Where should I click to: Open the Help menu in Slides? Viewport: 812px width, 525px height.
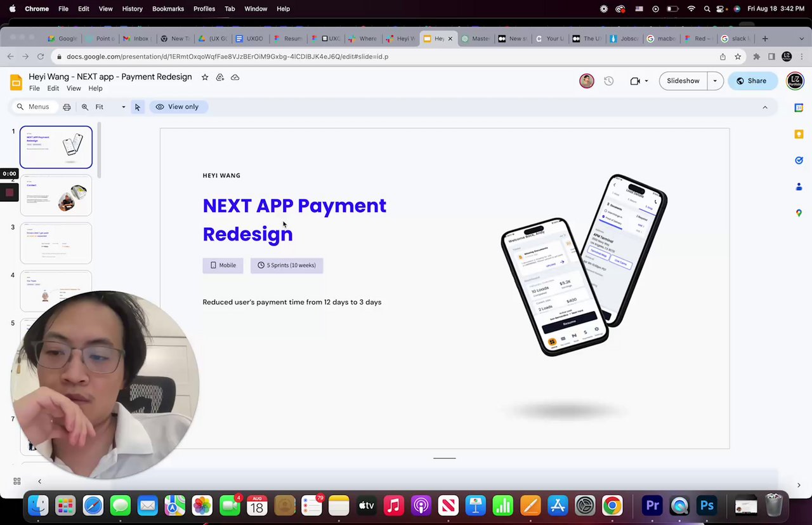coord(95,88)
